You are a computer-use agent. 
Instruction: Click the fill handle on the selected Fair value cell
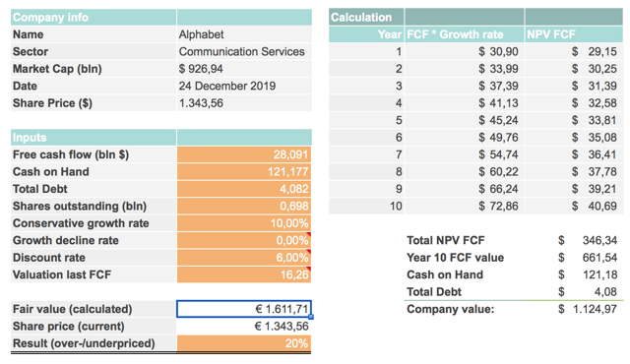pyautogui.click(x=311, y=317)
